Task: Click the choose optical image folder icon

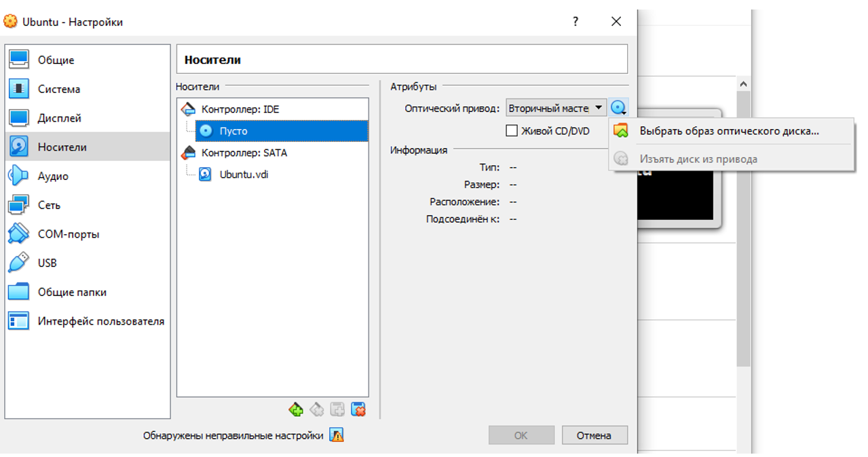Action: pos(620,131)
